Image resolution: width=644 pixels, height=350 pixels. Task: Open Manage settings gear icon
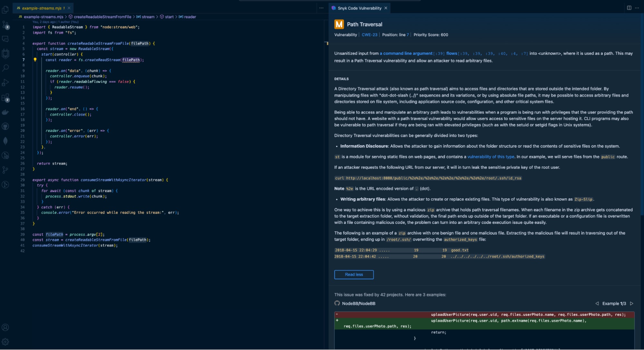pyautogui.click(x=5, y=342)
